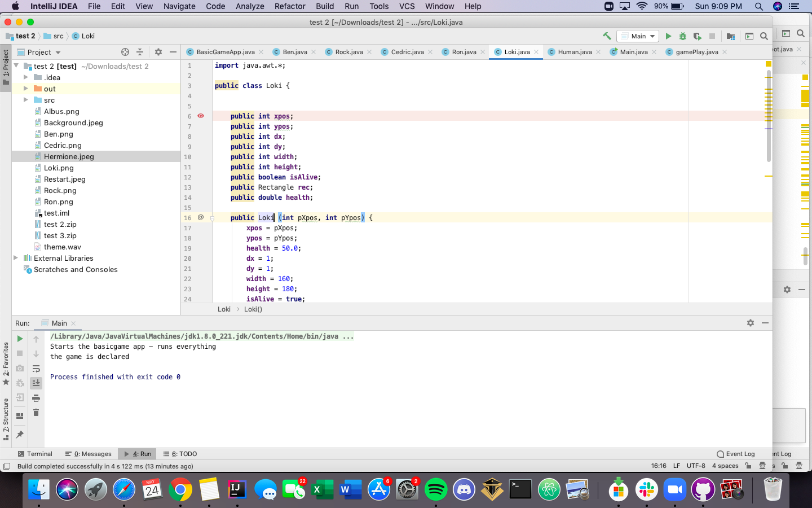Open the Refactor menu
This screenshot has width=812, height=508.
point(290,6)
